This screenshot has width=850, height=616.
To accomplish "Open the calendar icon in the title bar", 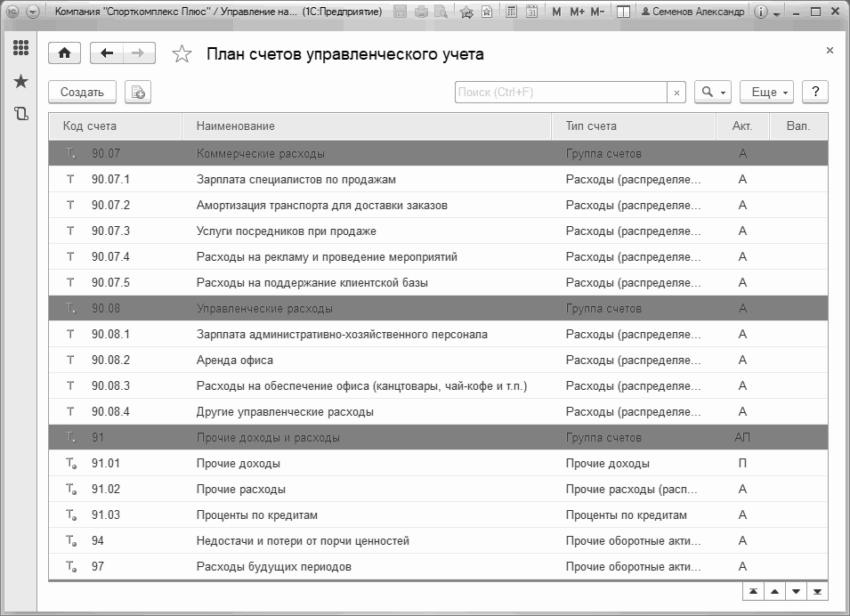I will [x=531, y=12].
